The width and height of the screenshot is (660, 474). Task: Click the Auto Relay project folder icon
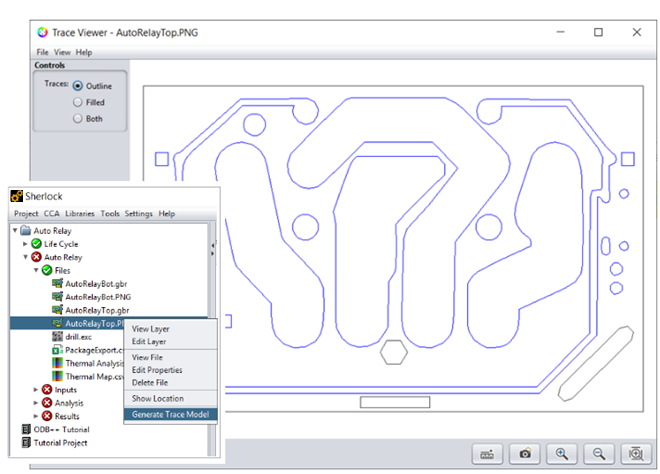click(26, 230)
